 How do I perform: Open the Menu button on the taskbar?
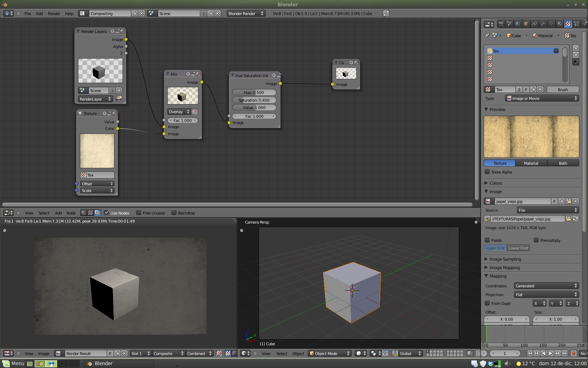point(14,363)
